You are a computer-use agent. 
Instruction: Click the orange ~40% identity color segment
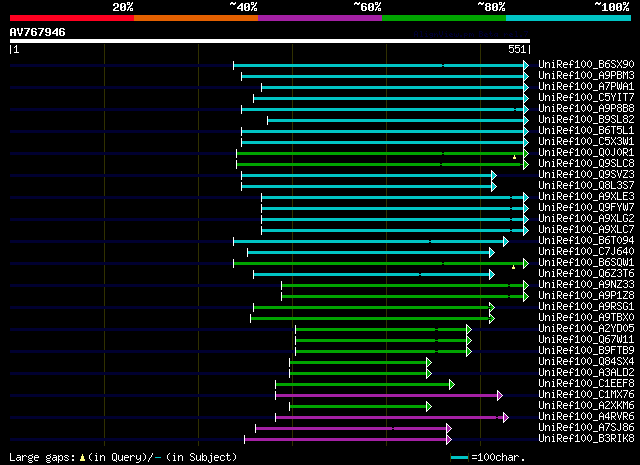[x=196, y=18]
